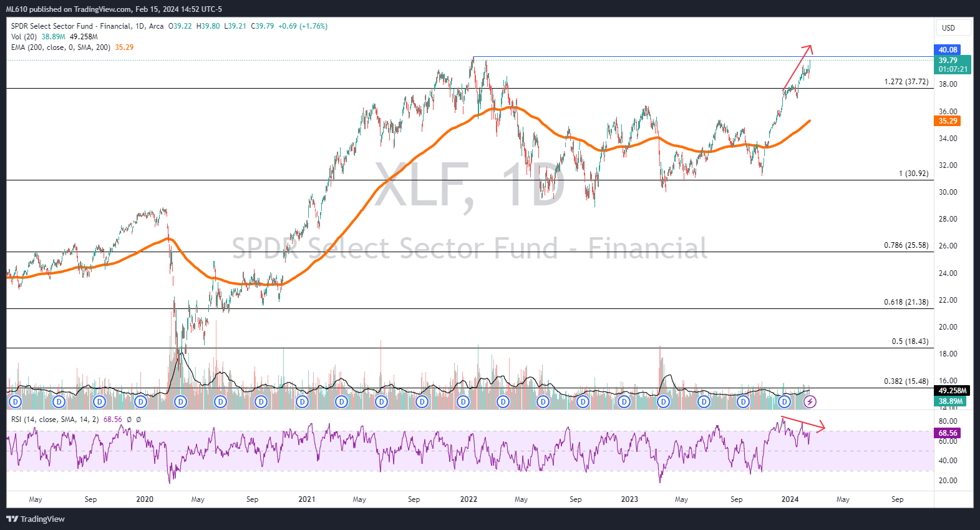
Task: Click the 38.89M volume label on axis
Action: tap(950, 401)
